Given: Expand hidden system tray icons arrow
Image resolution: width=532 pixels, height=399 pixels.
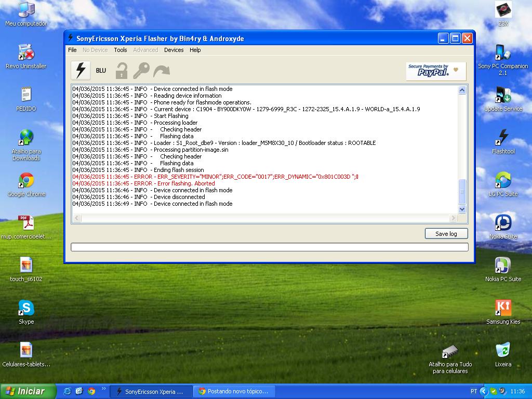Looking at the screenshot, I should (484, 391).
